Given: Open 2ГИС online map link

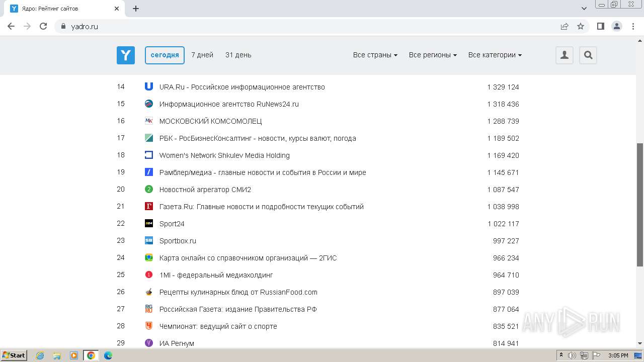Looking at the screenshot, I should (x=248, y=258).
